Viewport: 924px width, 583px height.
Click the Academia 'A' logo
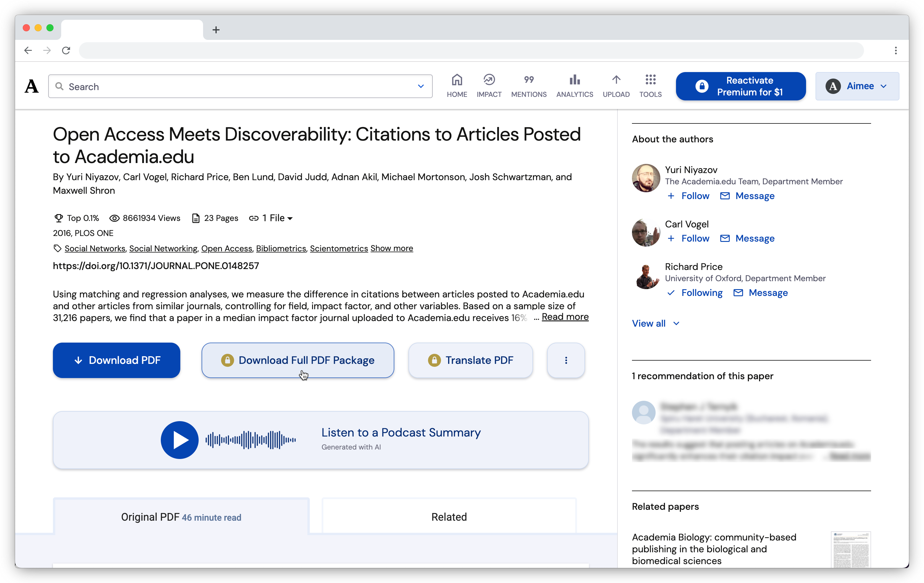tap(31, 86)
